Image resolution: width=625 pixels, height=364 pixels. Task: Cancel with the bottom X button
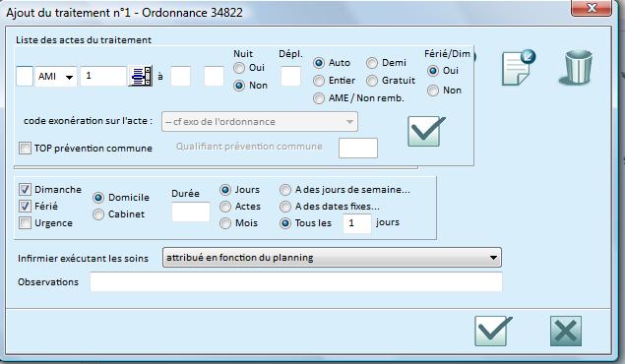point(566,331)
